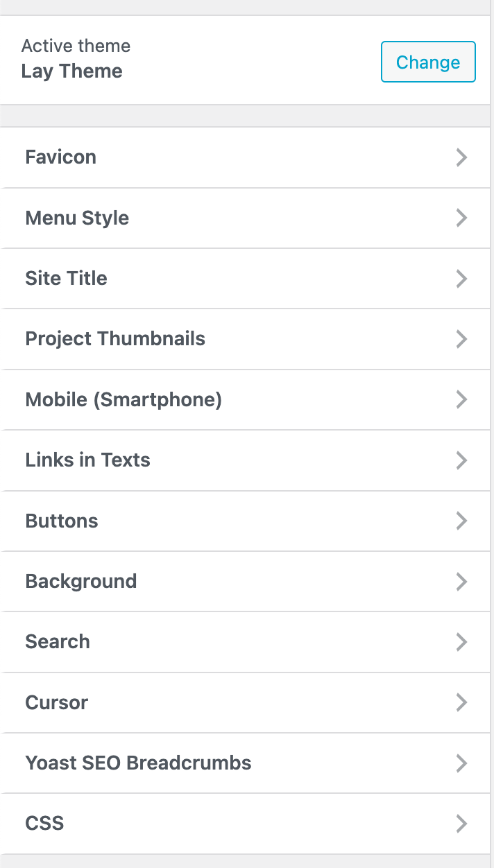Open Project Thumbnails settings
Viewport: 494px width, 868px height.
115,339
